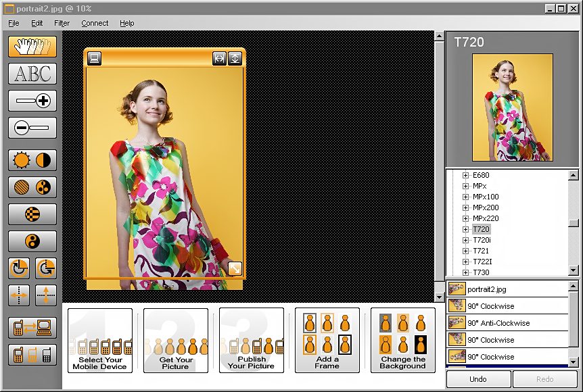Expand the E680 device node
The height and width of the screenshot is (392, 583).
click(465, 176)
